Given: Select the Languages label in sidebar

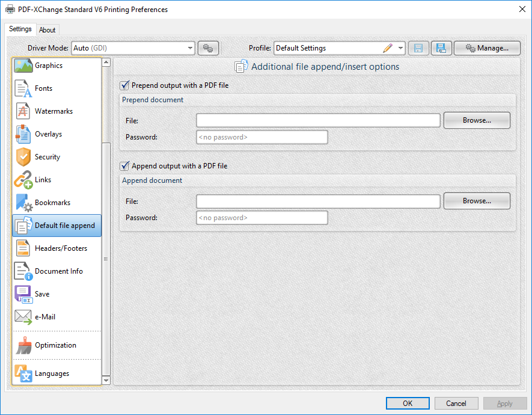Looking at the screenshot, I should click(52, 373).
